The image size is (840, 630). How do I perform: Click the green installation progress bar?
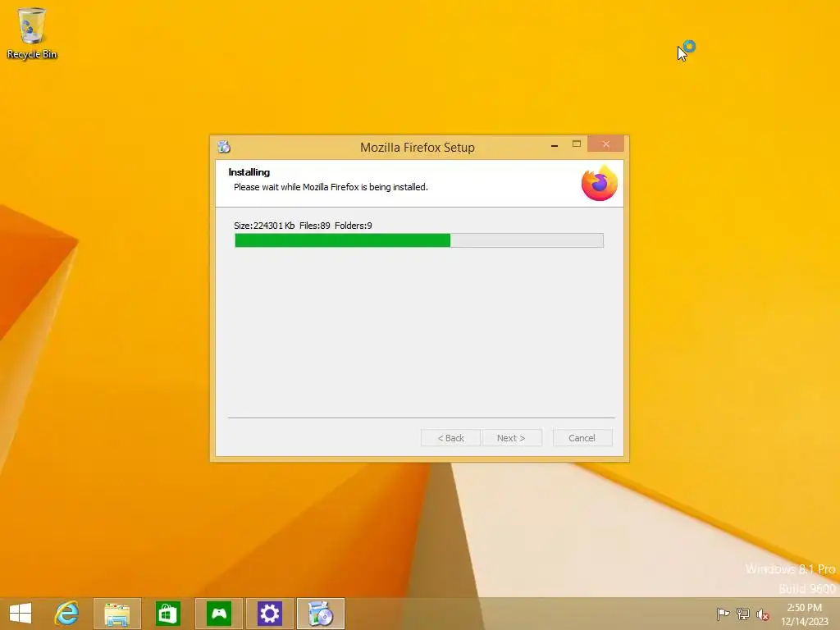click(419, 240)
